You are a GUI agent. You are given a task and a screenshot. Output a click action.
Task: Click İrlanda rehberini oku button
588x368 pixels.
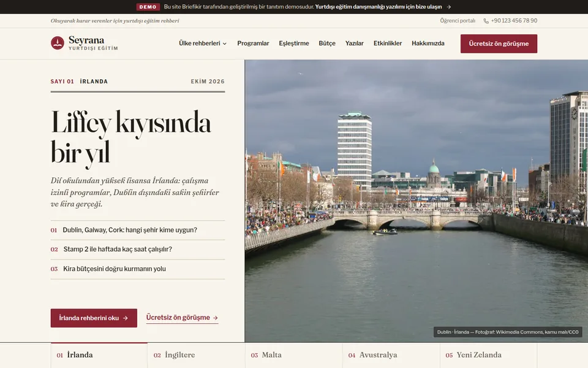pyautogui.click(x=94, y=318)
